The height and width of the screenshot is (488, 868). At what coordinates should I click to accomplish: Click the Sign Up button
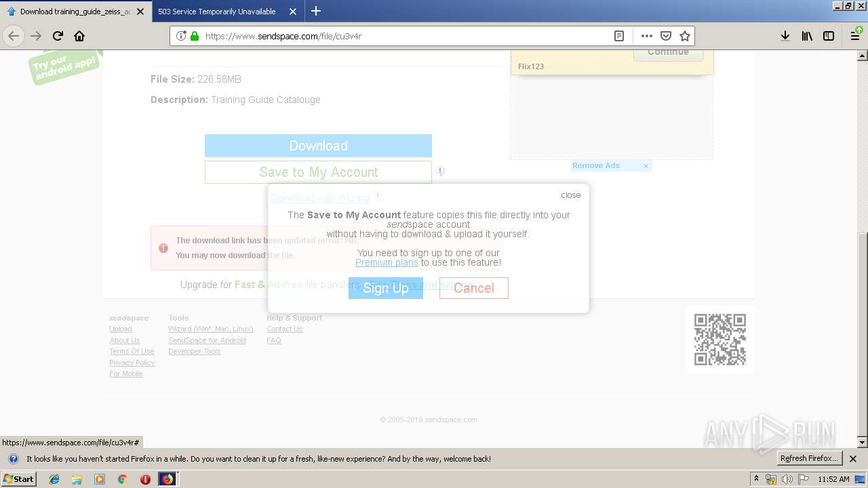click(386, 288)
